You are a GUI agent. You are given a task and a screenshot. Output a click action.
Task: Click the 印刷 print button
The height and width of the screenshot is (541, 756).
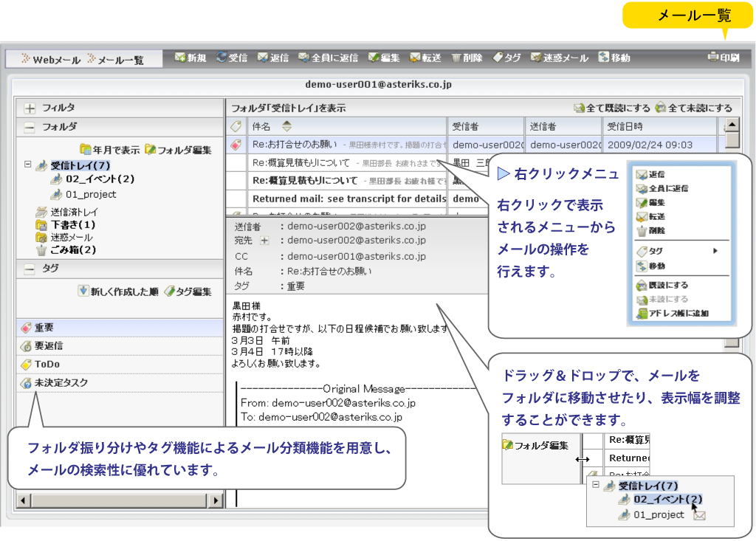724,58
